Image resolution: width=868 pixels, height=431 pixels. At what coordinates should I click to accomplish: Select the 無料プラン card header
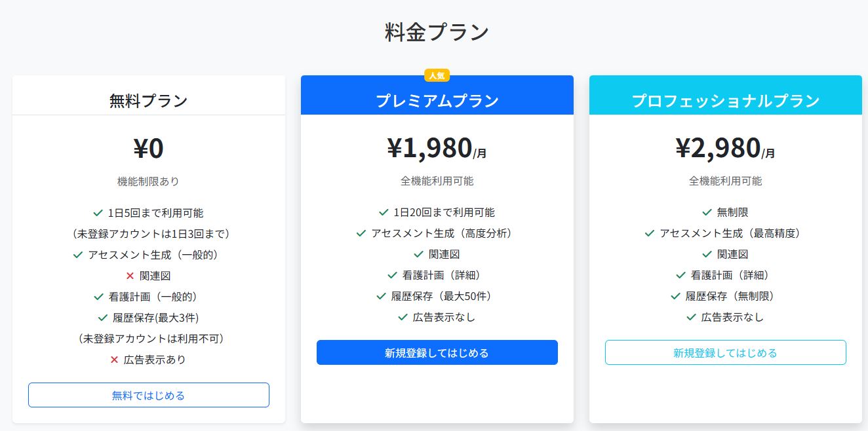tap(148, 96)
